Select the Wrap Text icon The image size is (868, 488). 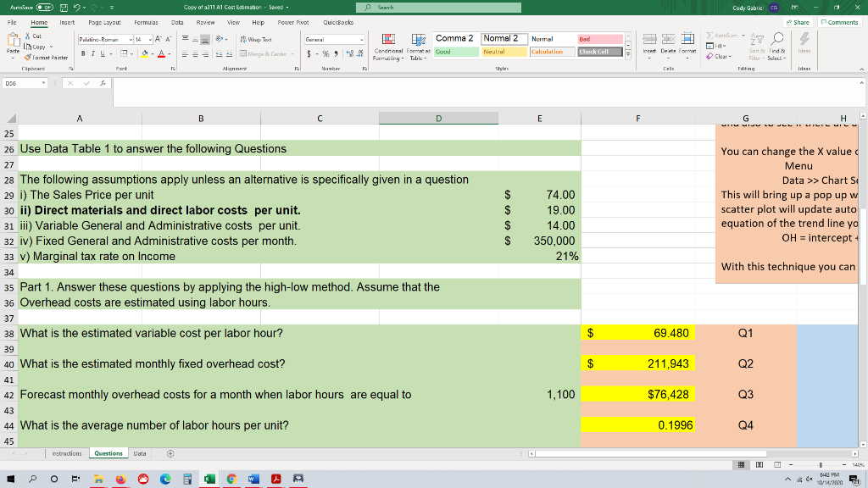(243, 39)
